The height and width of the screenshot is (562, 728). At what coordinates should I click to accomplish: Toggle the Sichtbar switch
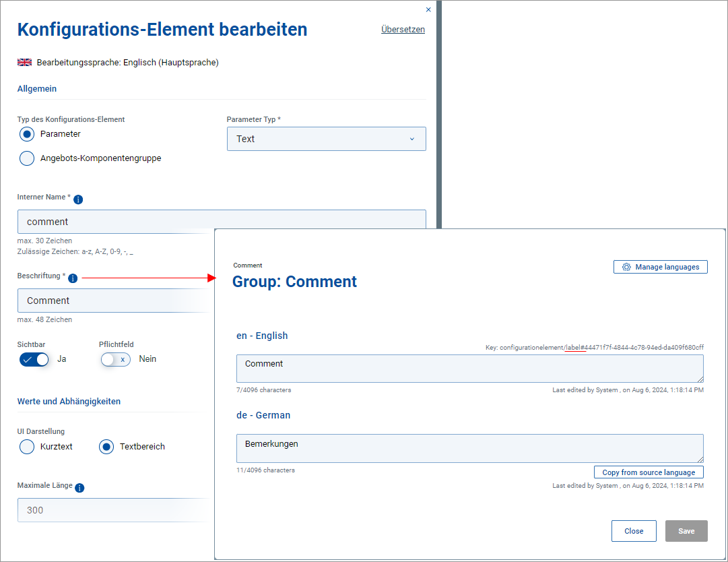coord(34,359)
